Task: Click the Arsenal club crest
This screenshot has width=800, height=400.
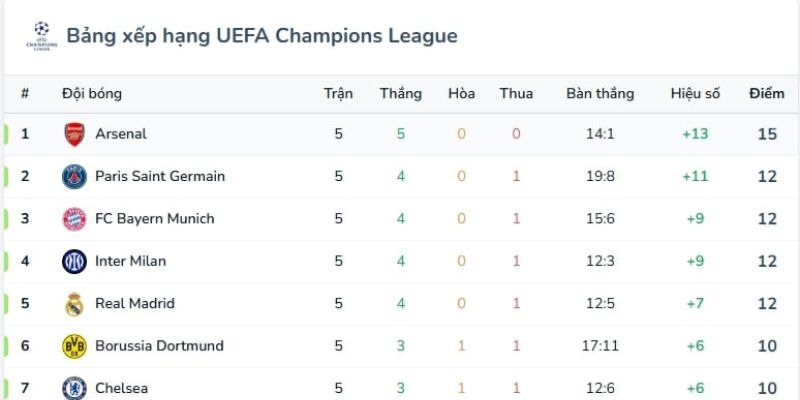Action: coord(75,134)
